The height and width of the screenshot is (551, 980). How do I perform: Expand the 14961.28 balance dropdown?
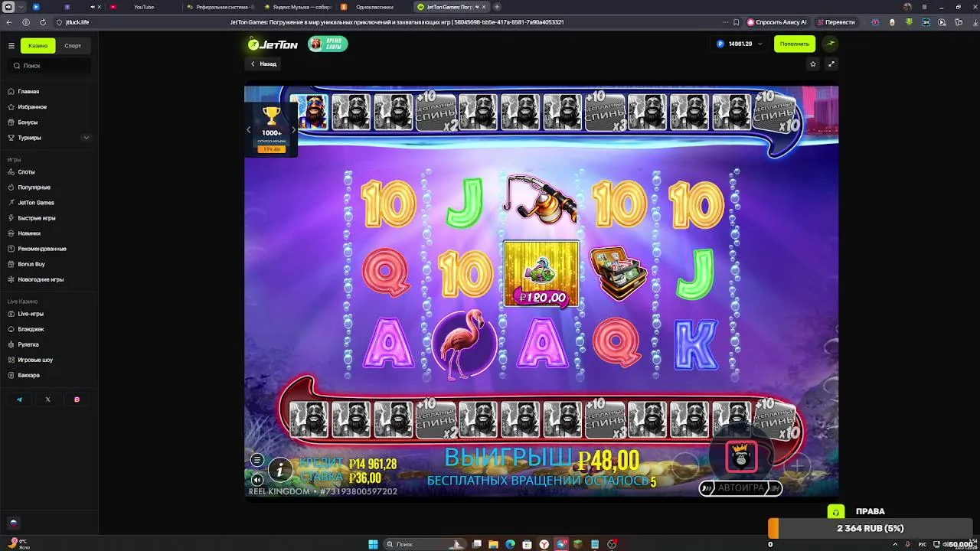click(x=740, y=44)
